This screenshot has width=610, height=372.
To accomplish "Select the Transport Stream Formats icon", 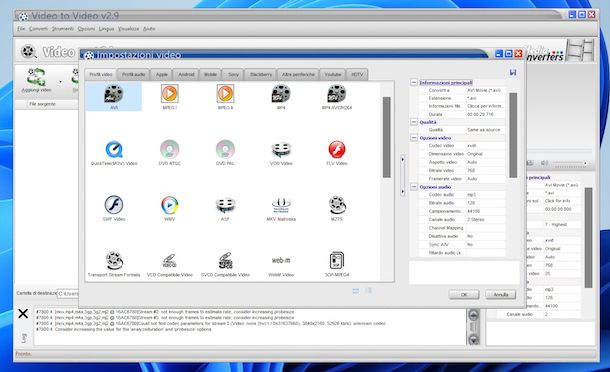I will click(114, 261).
